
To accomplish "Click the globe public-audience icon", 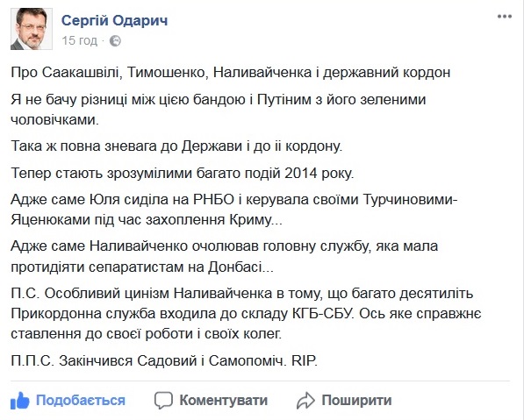I will 115,40.
